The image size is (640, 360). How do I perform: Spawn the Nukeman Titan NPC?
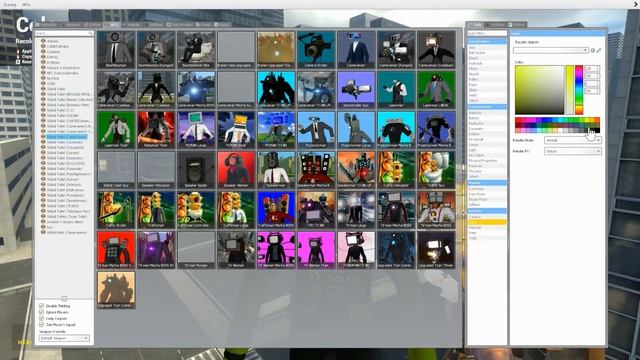tap(156, 129)
